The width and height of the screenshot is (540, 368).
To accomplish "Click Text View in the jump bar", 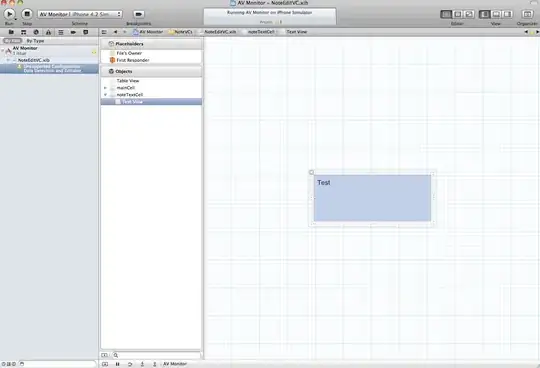I will point(294,32).
